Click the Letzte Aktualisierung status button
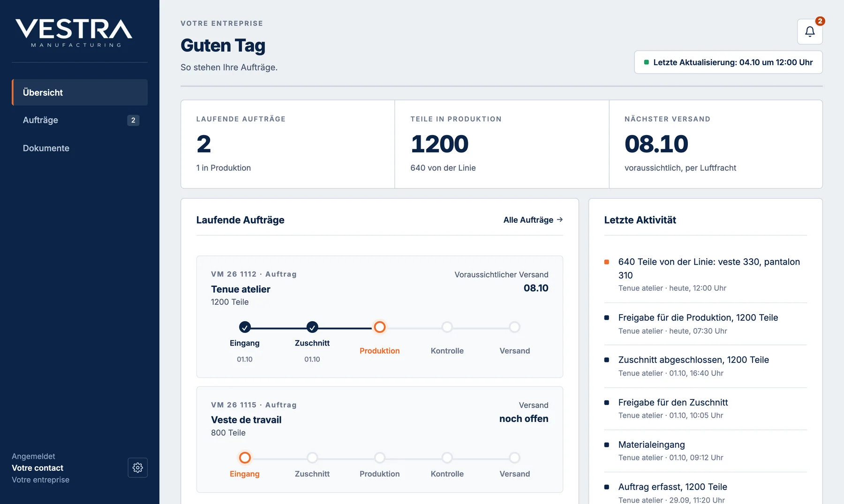This screenshot has width=844, height=504. (728, 62)
